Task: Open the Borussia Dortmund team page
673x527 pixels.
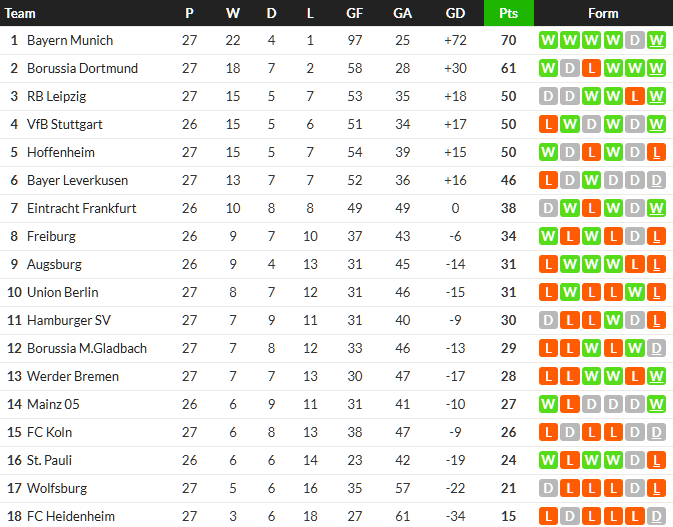Action: coord(82,69)
